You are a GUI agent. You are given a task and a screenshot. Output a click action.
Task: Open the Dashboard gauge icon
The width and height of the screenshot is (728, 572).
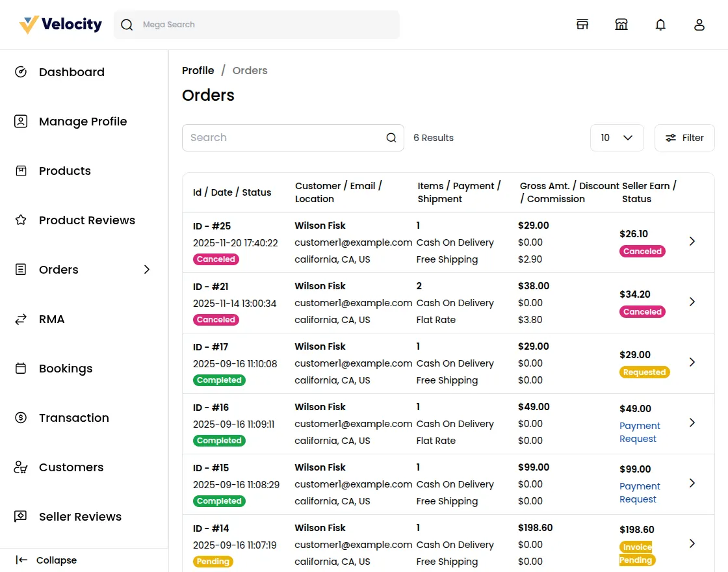21,72
